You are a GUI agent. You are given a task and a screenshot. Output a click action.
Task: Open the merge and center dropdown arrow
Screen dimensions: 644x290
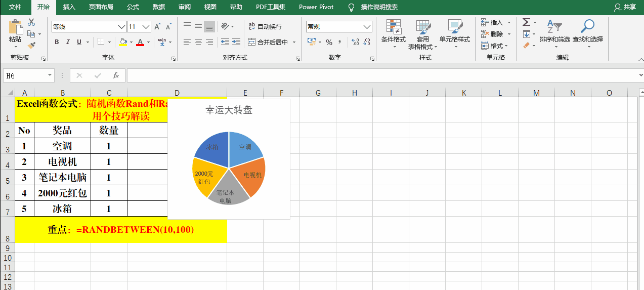(x=294, y=42)
